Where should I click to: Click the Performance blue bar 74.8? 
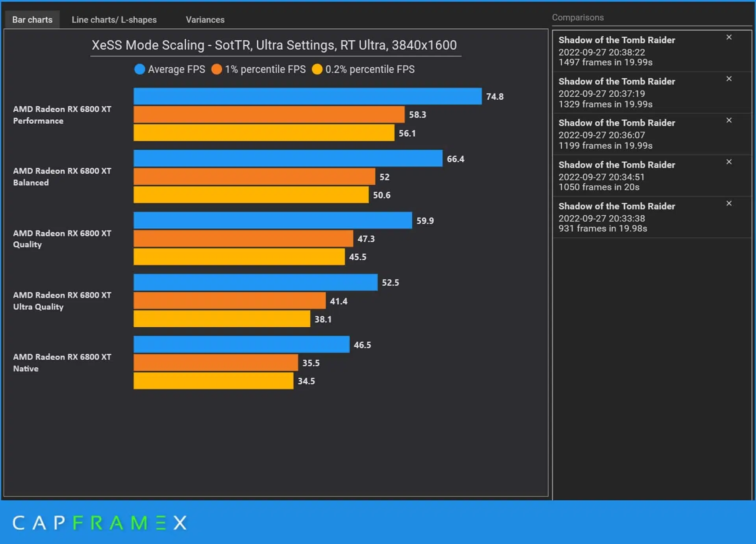pos(308,96)
